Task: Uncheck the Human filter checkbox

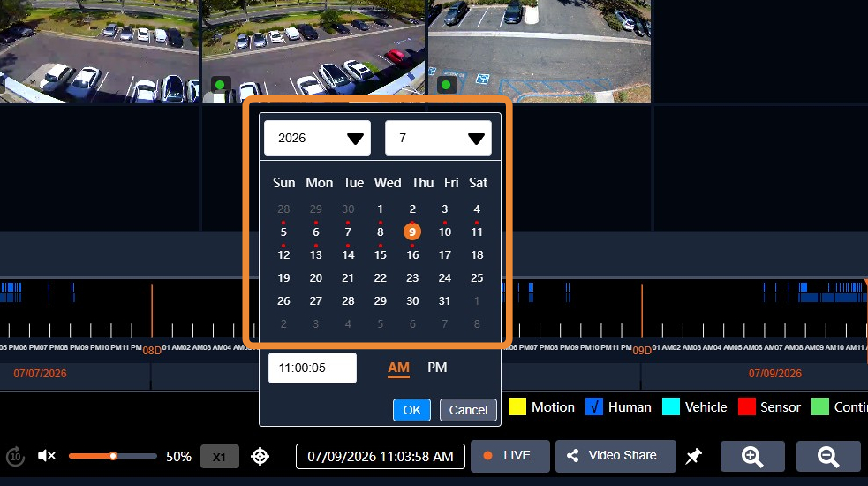Action: 594,406
